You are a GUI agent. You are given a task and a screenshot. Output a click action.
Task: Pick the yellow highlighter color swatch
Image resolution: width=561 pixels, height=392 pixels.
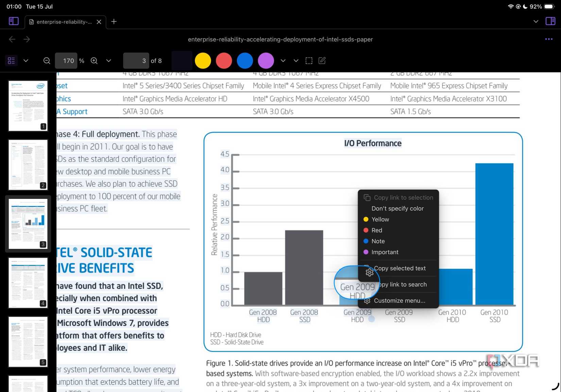203,60
